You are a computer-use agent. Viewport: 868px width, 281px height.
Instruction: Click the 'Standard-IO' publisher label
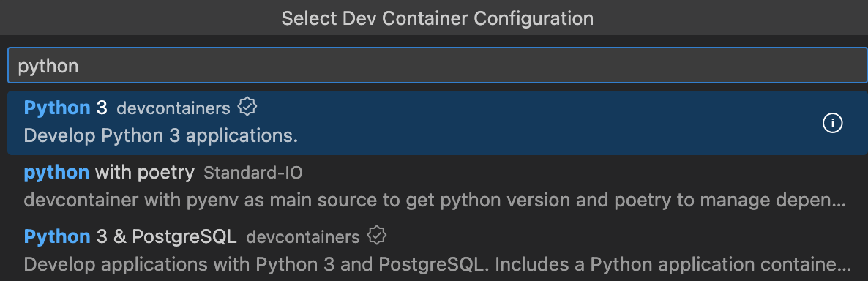pyautogui.click(x=253, y=173)
